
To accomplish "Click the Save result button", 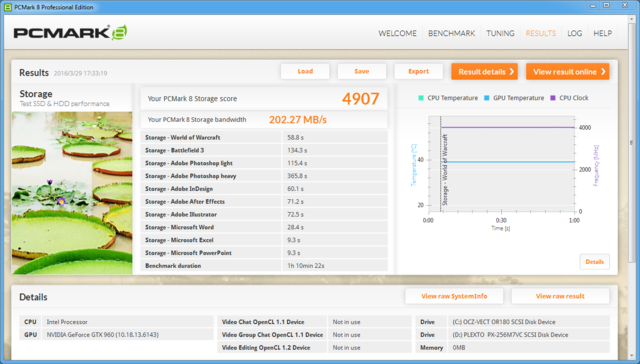I will [x=362, y=71].
